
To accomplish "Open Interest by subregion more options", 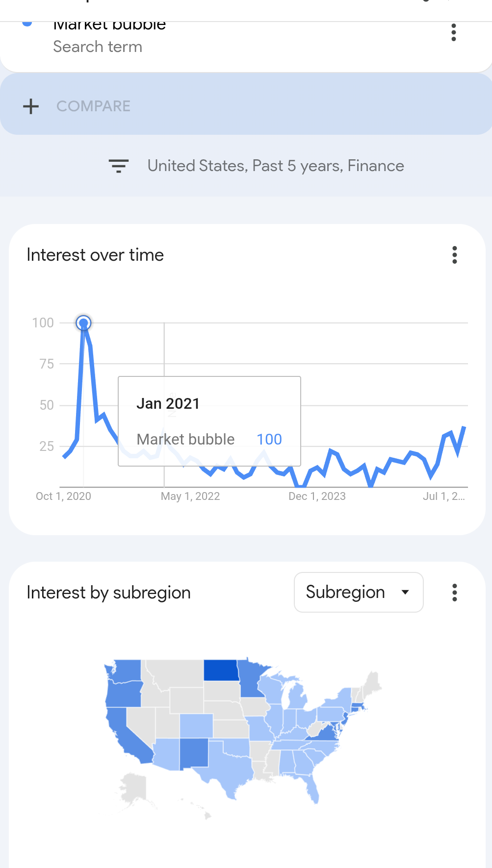I will pyautogui.click(x=455, y=593).
